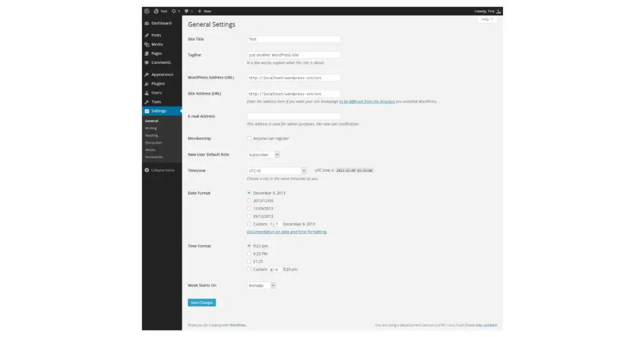Open the Users icon in sidebar
This screenshot has height=337, width=644.
coord(147,93)
